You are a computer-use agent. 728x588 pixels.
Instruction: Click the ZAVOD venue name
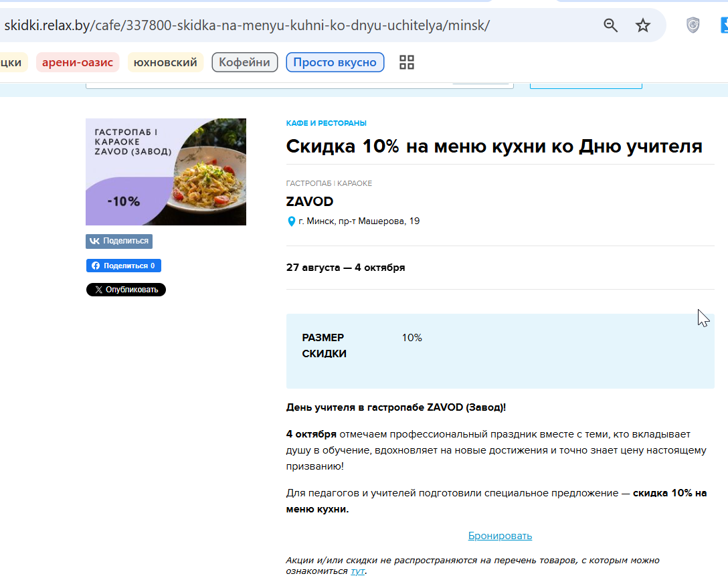[310, 201]
